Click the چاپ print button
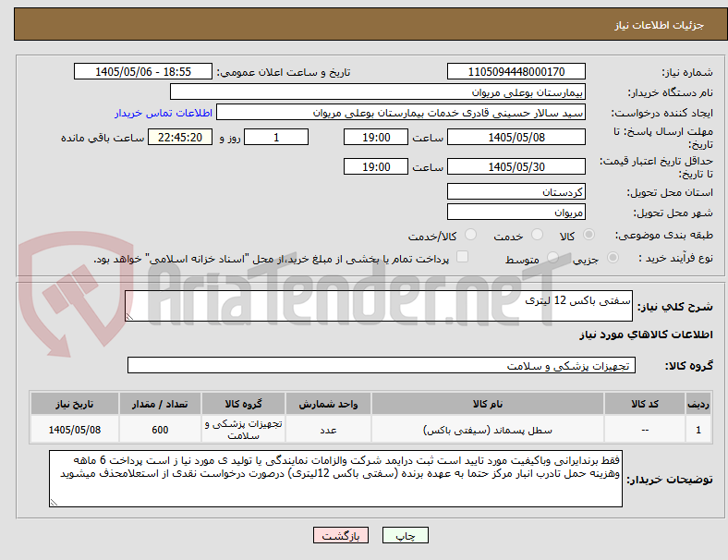The image size is (728, 560). [x=406, y=535]
